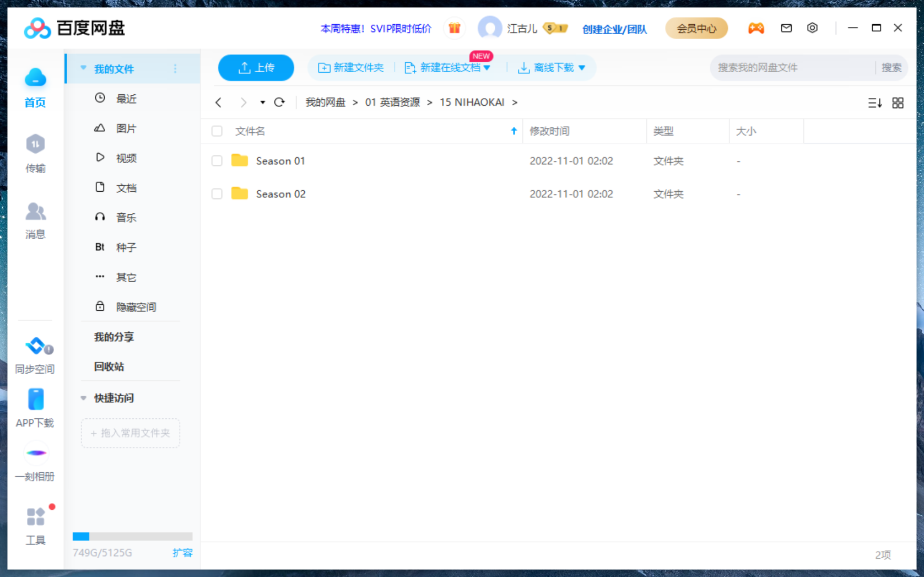This screenshot has width=924, height=577.
Task: Refresh the current folder view
Action: click(280, 102)
